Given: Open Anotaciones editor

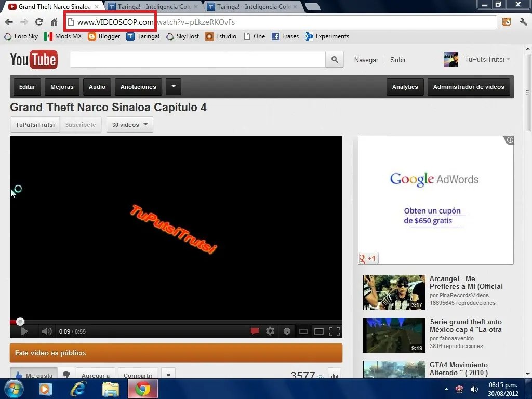Looking at the screenshot, I should click(x=138, y=87).
